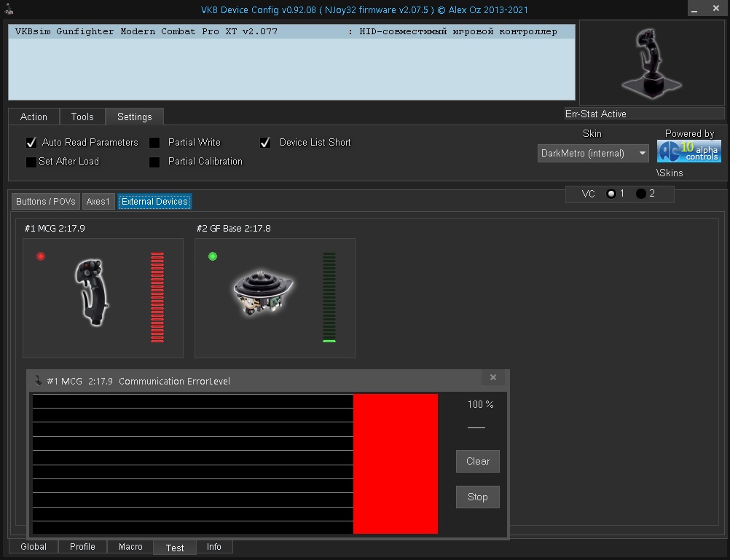Toggle Auto Read Parameters checkbox
730x560 pixels.
(31, 143)
